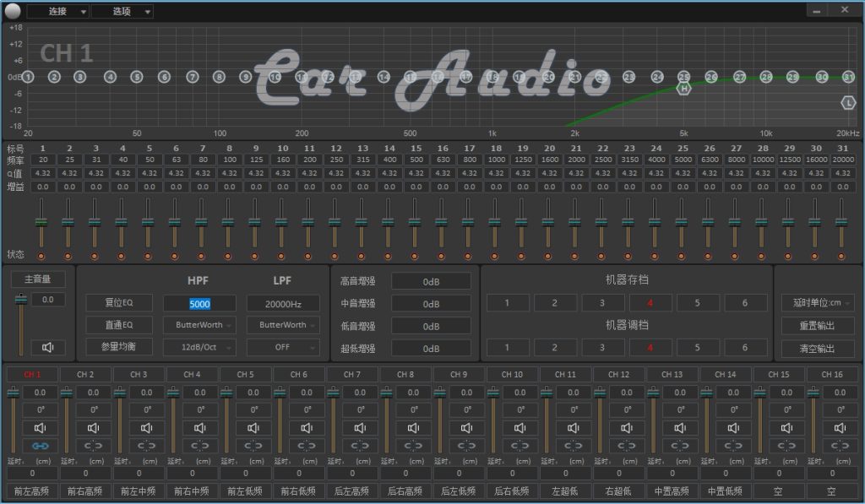Toggle the CH 8 speaker mute icon
The image size is (865, 504).
point(414,428)
